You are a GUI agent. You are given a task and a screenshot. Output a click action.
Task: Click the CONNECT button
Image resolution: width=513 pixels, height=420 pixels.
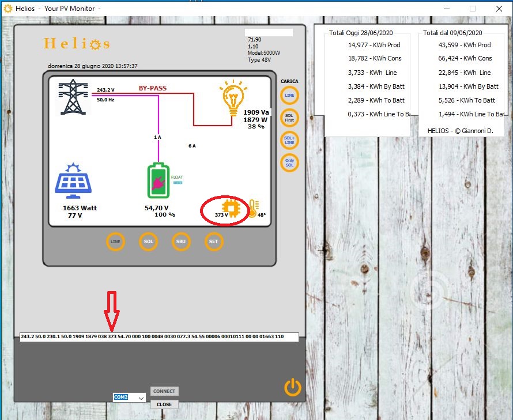click(x=164, y=391)
